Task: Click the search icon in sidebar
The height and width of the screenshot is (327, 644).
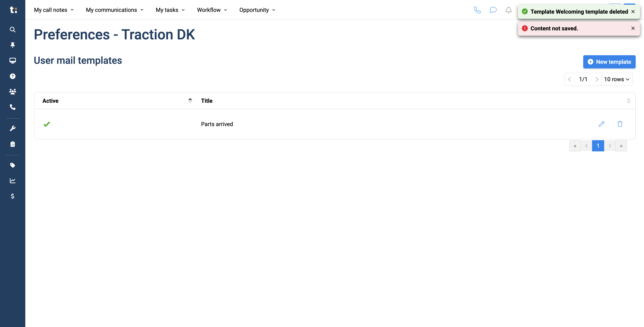Action: [x=13, y=29]
